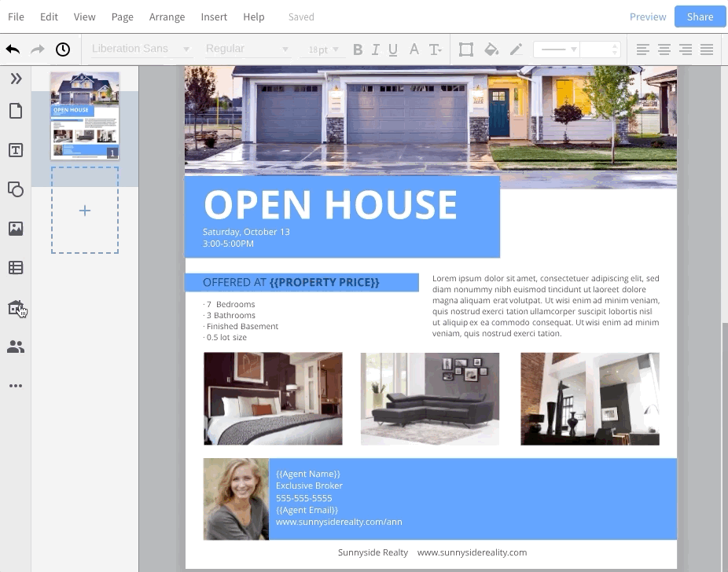This screenshot has width=728, height=572.
Task: Open the Liberation Sans font dropdown
Action: pyautogui.click(x=140, y=49)
